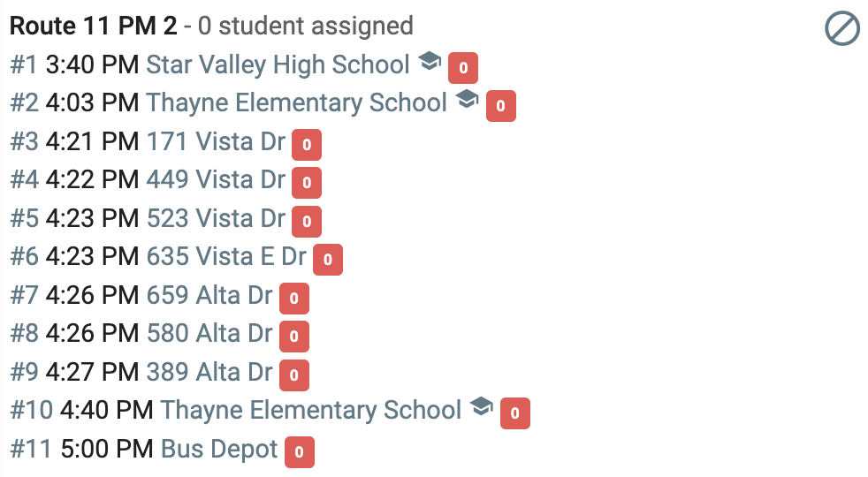Image resolution: width=868 pixels, height=477 pixels.
Task: Click red count badge next to 635 Vista E Dr
Action: [x=328, y=260]
